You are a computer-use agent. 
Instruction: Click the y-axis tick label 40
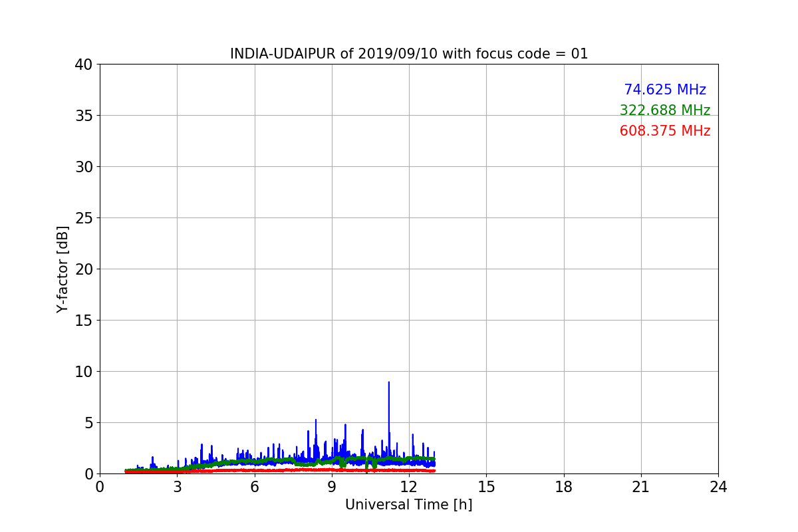[x=83, y=65]
